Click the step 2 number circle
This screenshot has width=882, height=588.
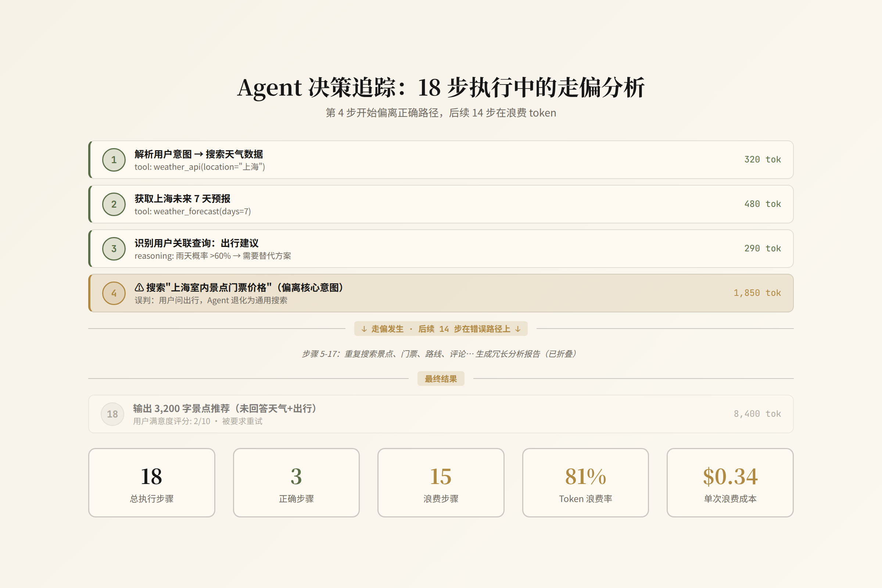click(x=114, y=204)
